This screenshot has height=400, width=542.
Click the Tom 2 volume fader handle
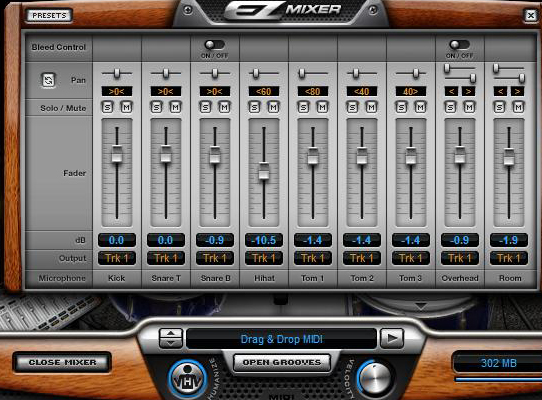click(362, 156)
